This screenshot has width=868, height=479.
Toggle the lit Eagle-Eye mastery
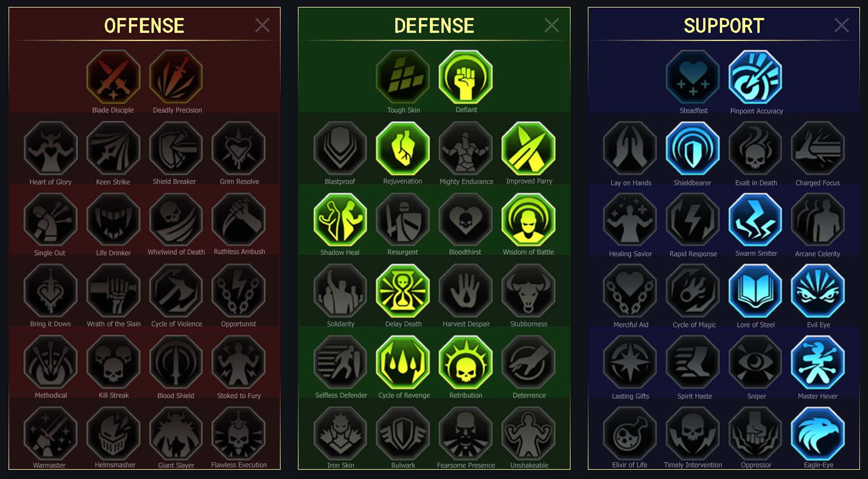pos(818,433)
